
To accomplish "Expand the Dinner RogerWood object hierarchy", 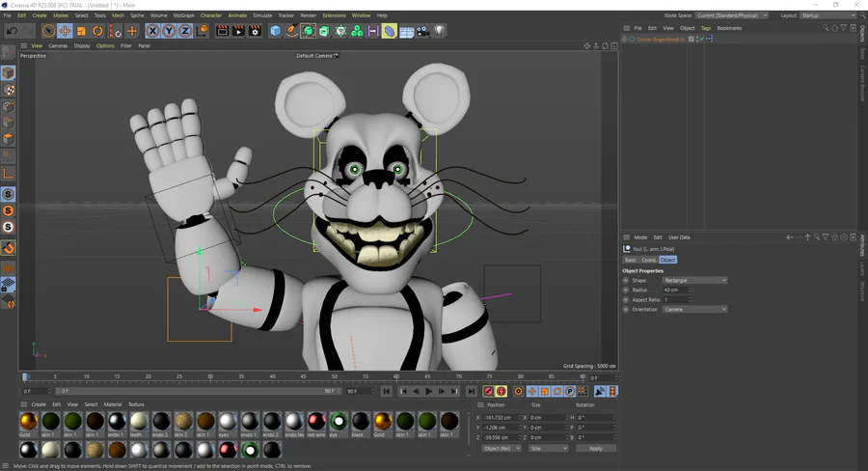I will pyautogui.click(x=625, y=40).
